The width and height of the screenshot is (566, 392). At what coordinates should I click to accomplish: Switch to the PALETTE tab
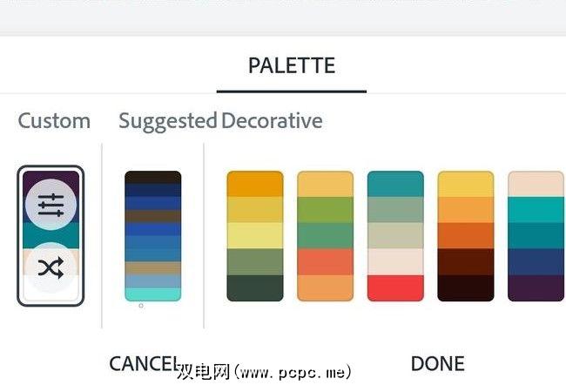click(292, 65)
